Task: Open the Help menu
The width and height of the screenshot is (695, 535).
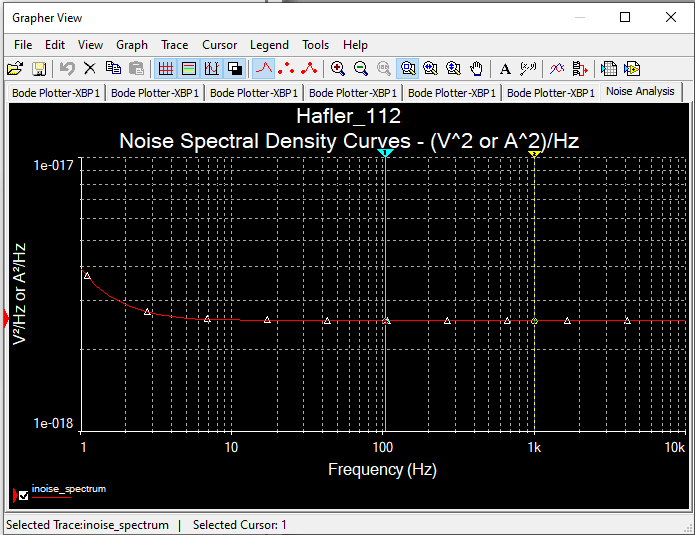Action: point(355,45)
